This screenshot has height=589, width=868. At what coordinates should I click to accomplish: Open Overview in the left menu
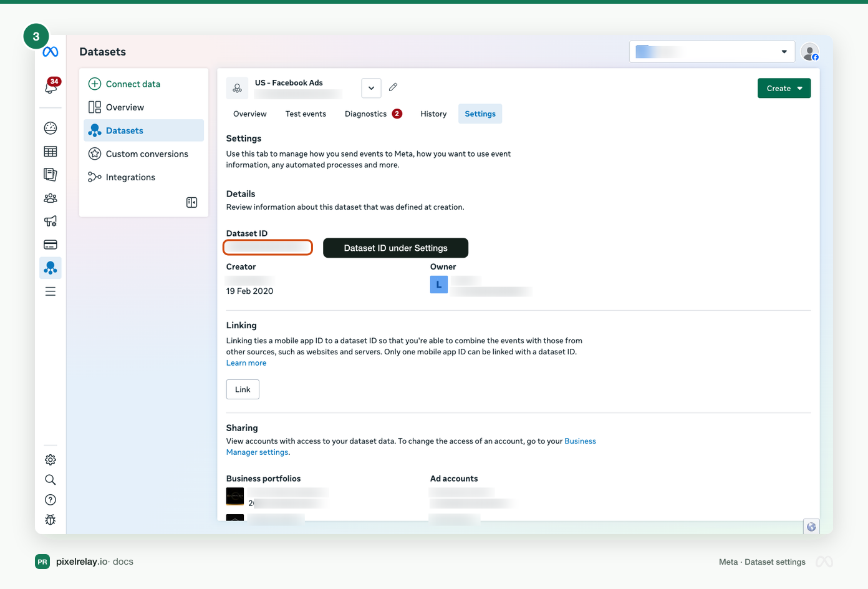pos(144,107)
